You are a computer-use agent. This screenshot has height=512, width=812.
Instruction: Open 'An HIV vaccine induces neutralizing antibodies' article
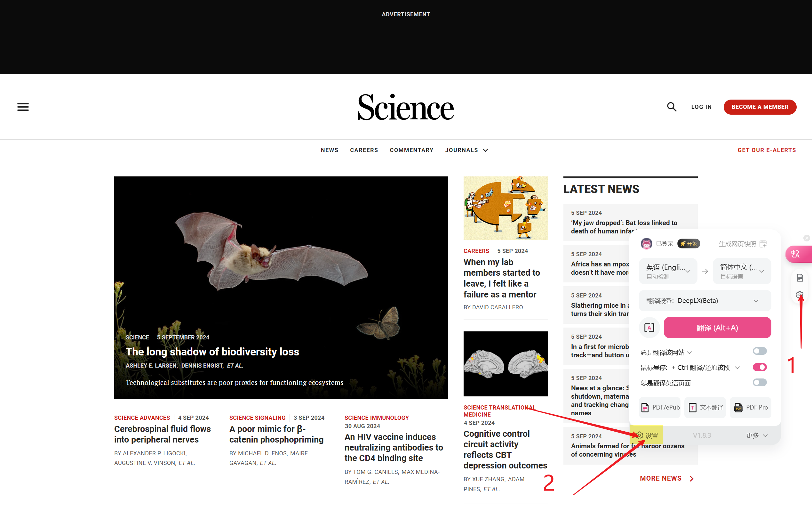[x=394, y=447]
